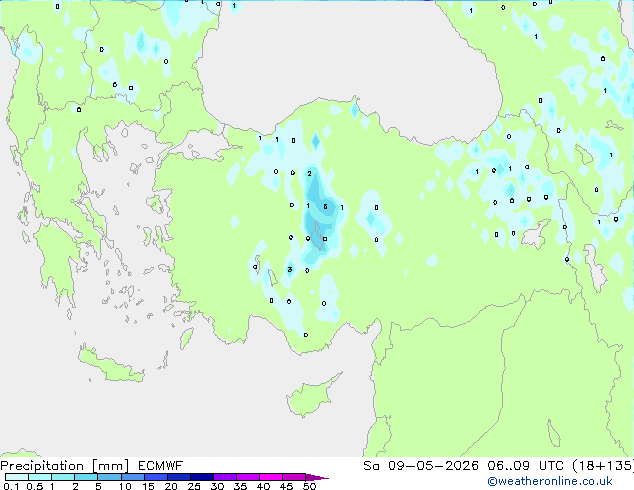Click the '0.5' legend scale label
The image size is (634, 490).
(x=34, y=486)
